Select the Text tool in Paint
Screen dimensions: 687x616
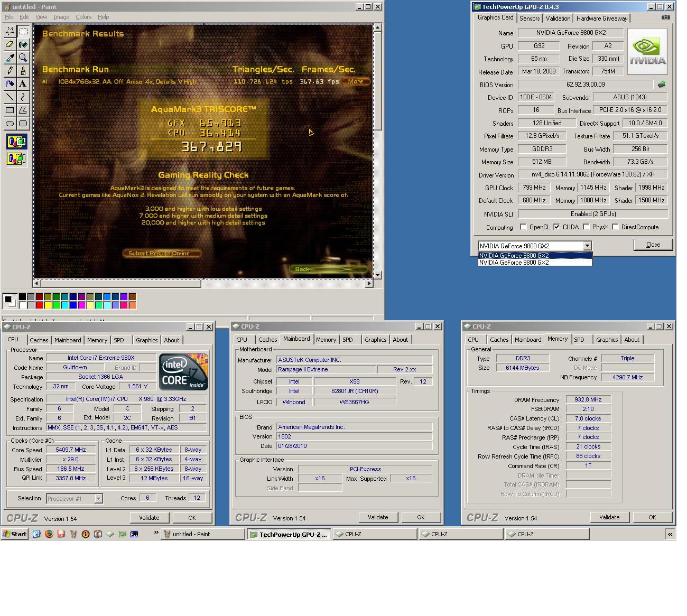click(x=23, y=84)
